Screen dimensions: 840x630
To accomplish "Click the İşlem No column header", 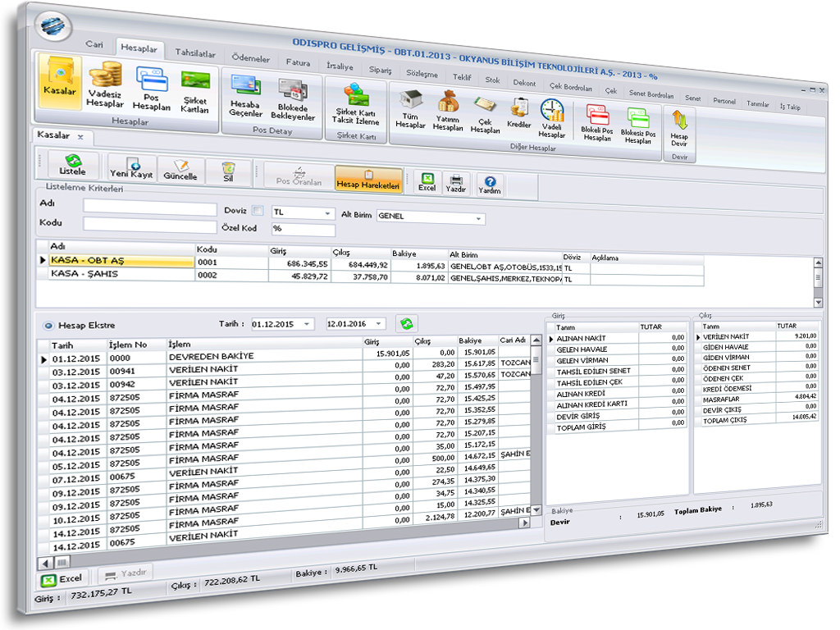I will (x=128, y=345).
